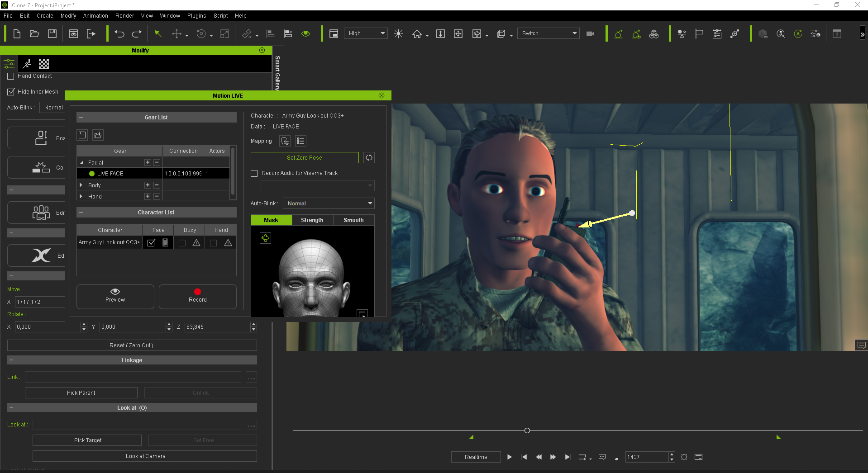Add a Body gear with plus icon
This screenshot has width=868, height=473.
point(148,185)
